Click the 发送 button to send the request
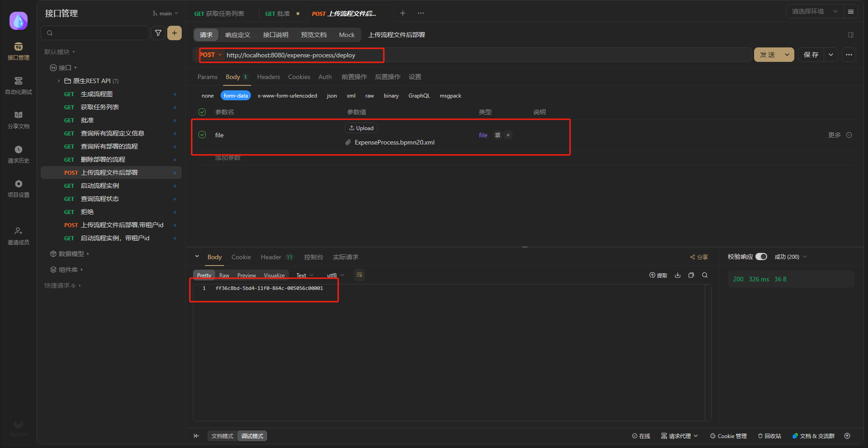Viewport: 868px width, 448px height. [x=768, y=55]
